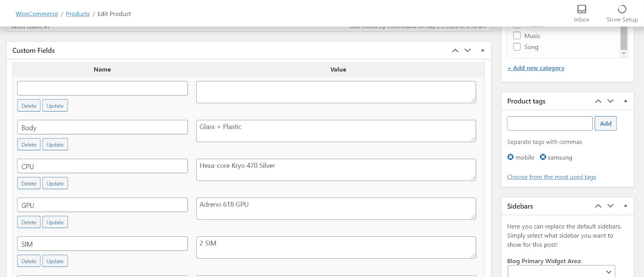Move Custom Fields panel up

(x=455, y=50)
